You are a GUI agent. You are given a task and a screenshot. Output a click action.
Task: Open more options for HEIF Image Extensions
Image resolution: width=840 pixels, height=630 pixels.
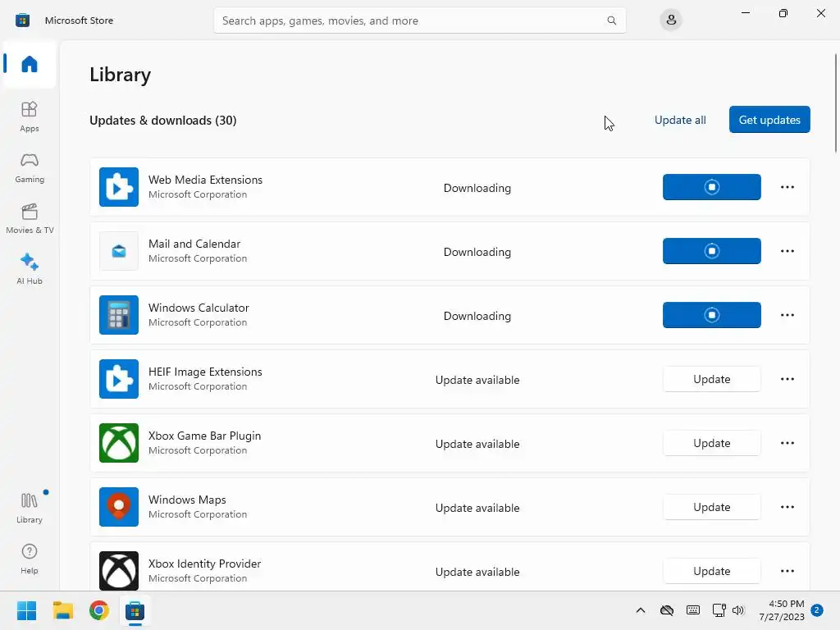(x=787, y=379)
